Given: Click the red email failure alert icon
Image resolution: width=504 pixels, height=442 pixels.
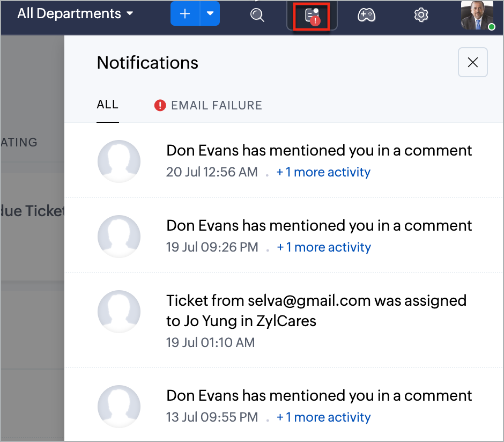Looking at the screenshot, I should coord(160,106).
